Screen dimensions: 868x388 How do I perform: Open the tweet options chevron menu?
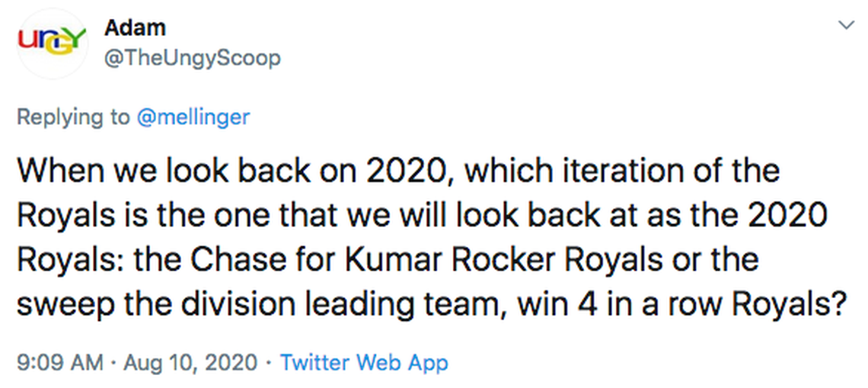(845, 26)
